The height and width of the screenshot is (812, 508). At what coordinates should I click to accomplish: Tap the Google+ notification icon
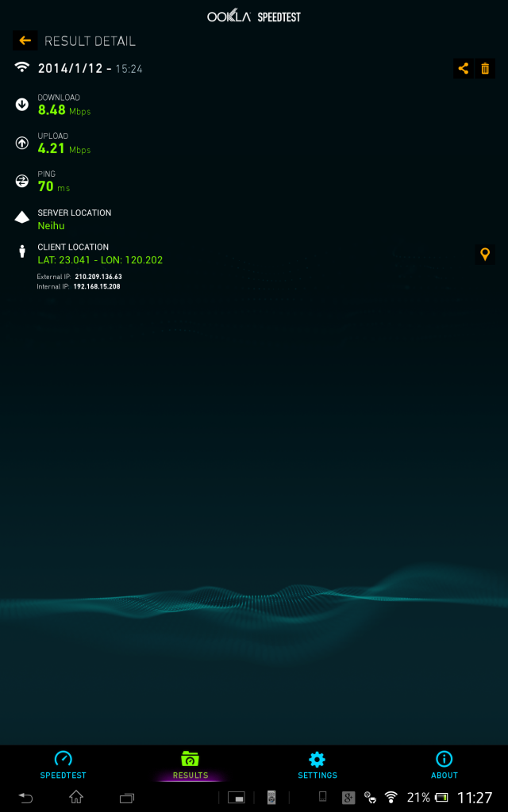(348, 798)
